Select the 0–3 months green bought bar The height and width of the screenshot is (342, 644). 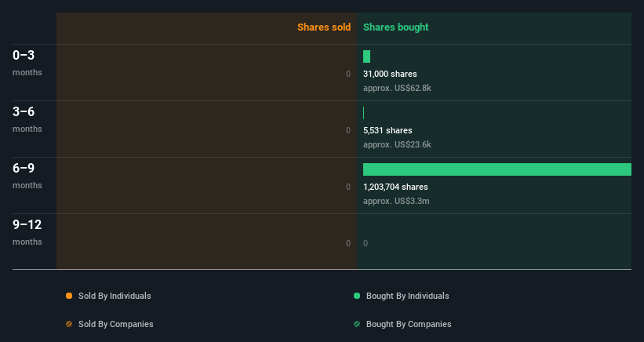pyautogui.click(x=367, y=56)
